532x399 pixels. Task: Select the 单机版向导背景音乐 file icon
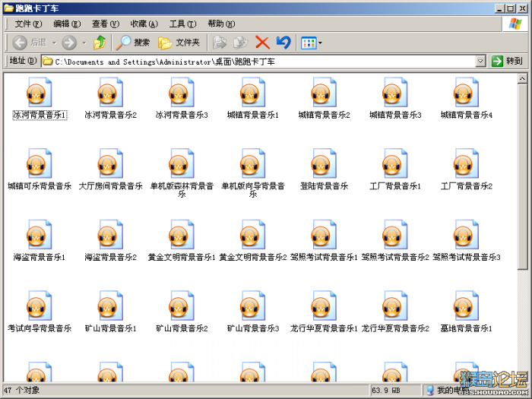pos(253,163)
